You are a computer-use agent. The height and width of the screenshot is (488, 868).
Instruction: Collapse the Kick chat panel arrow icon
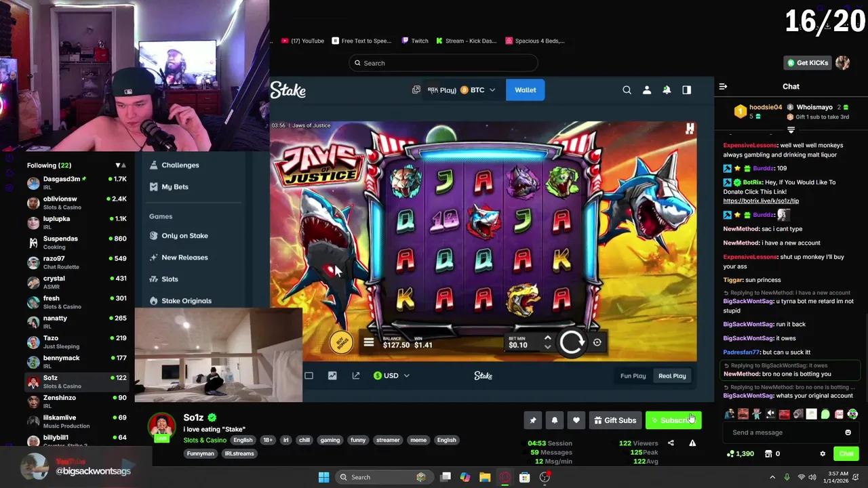[723, 86]
